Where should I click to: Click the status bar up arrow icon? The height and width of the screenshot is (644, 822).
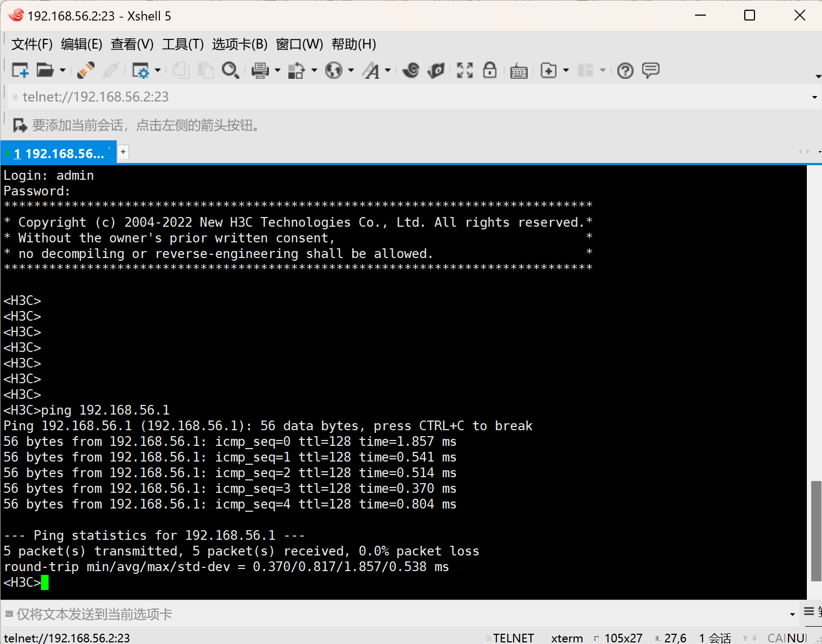(745, 638)
